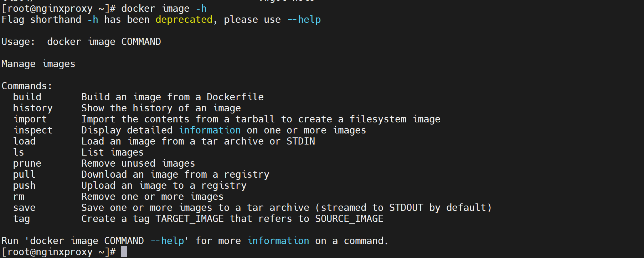Click the 'Manage images' description line
The width and height of the screenshot is (644, 258).
38,64
